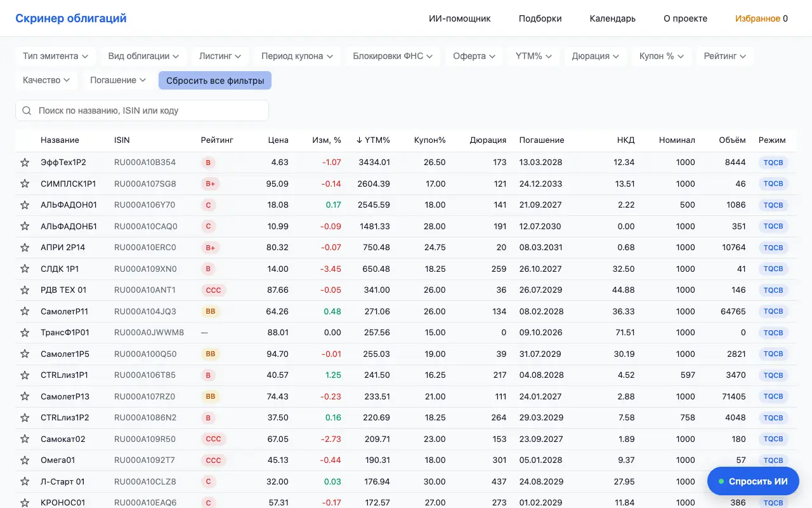
Task: Sort by the Рейтинг column header
Action: tap(217, 140)
